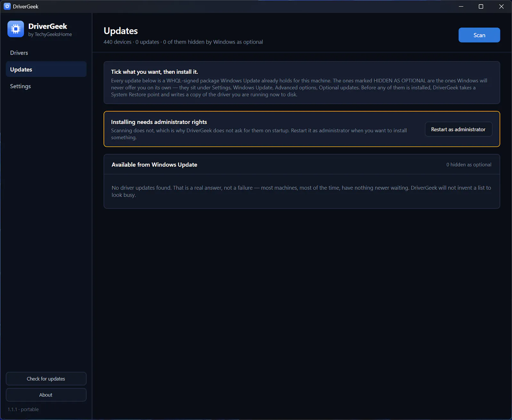This screenshot has height=420, width=512.
Task: Open the Drivers section in sidebar
Action: coord(46,53)
